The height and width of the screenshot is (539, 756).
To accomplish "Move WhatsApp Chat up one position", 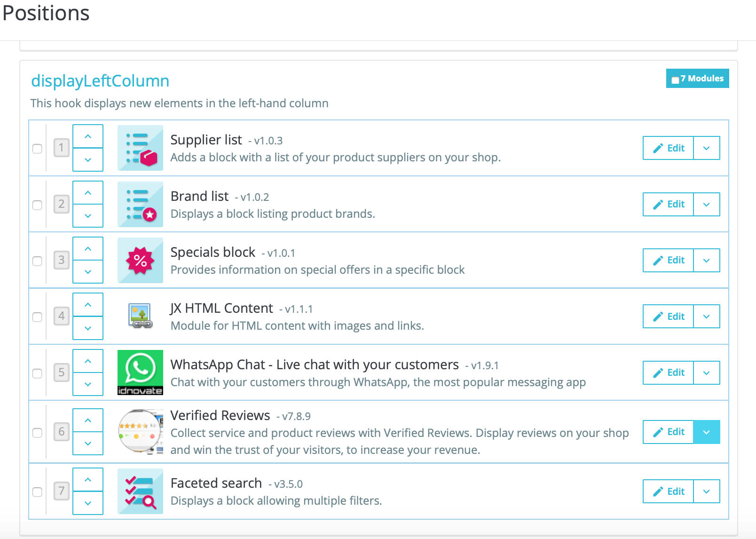I will click(88, 361).
